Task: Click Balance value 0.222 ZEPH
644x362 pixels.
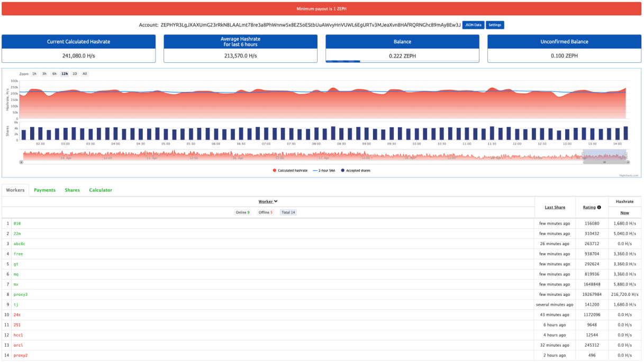Action: (x=402, y=55)
